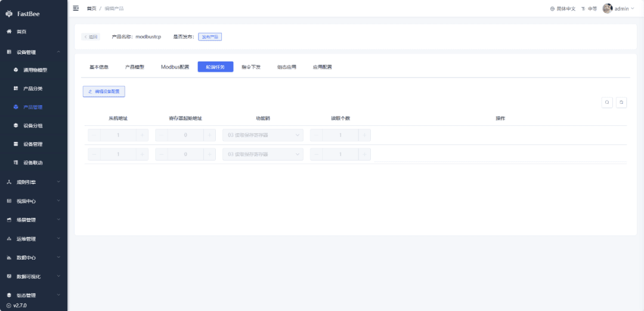Click the 数据中心 chart icon
The height and width of the screenshot is (311, 644).
tap(9, 257)
